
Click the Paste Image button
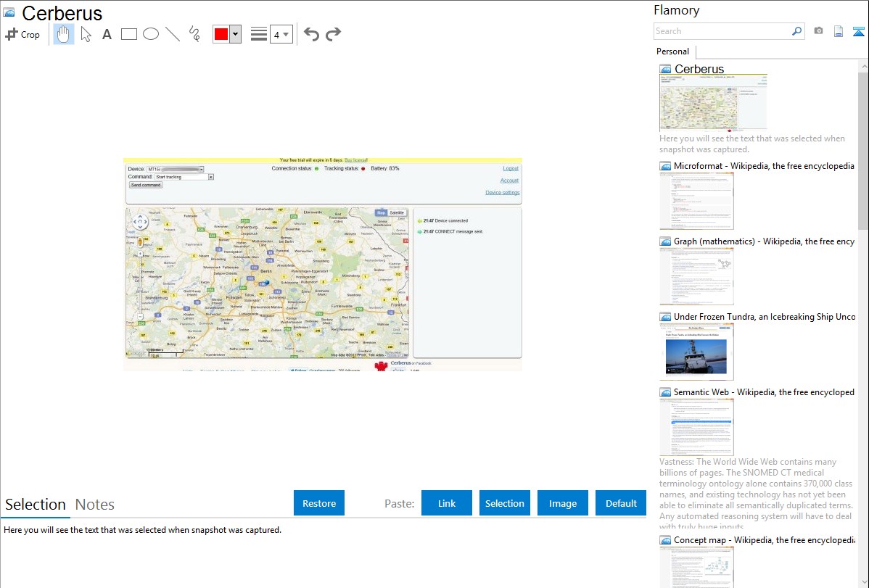coord(563,503)
